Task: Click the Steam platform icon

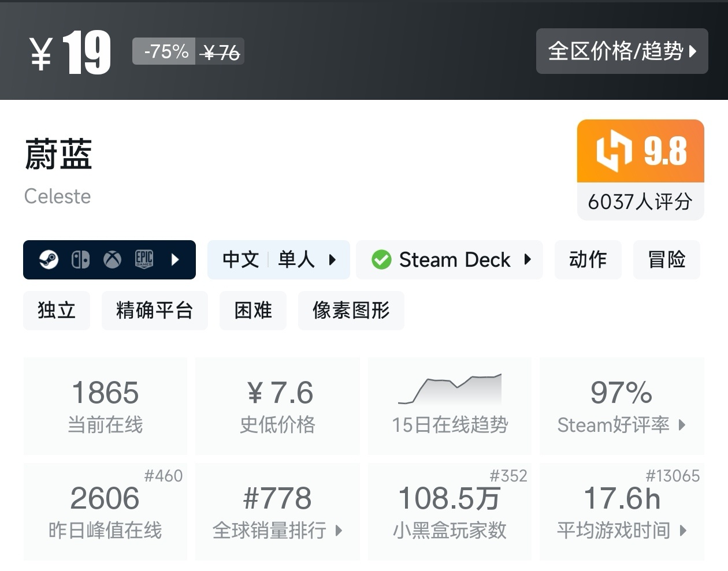Action: (x=49, y=260)
